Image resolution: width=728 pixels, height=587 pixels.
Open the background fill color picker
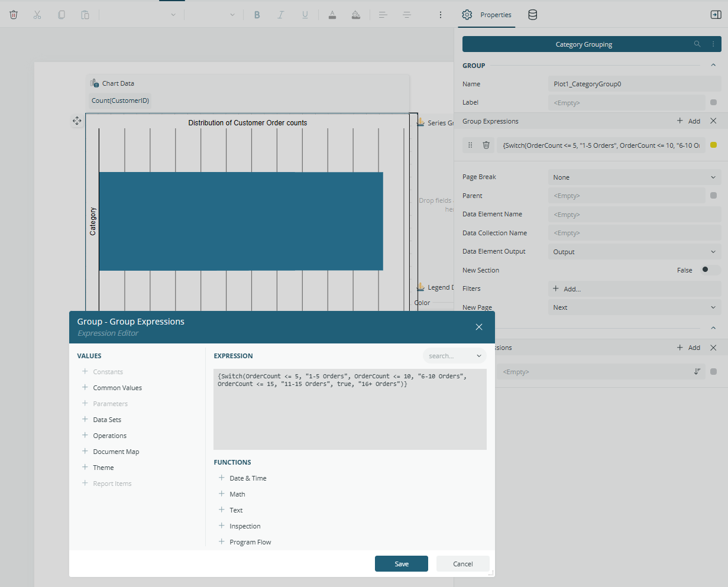[x=356, y=15]
